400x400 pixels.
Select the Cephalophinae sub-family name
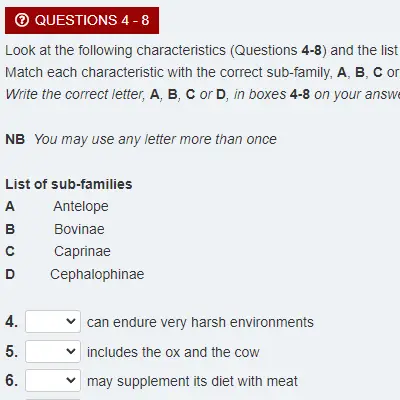(x=97, y=275)
